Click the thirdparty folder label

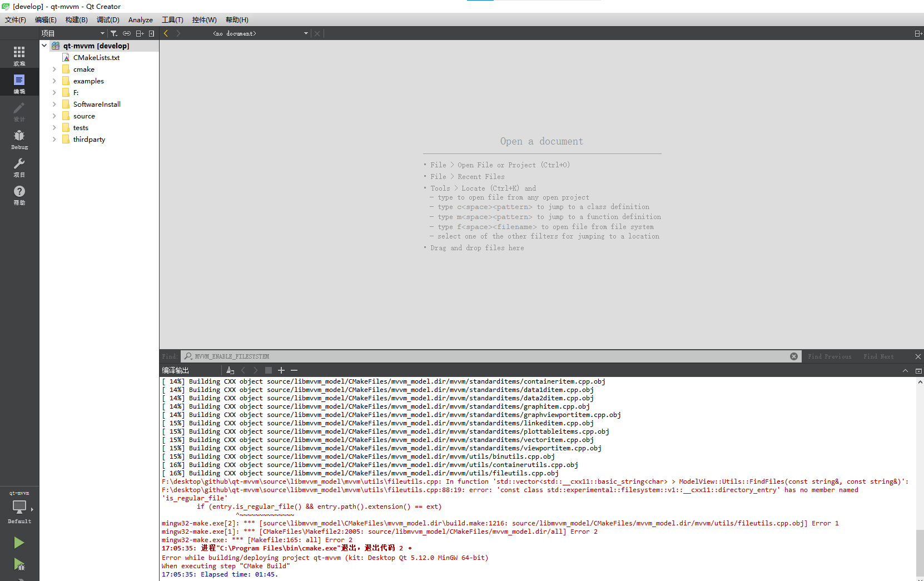tap(89, 140)
